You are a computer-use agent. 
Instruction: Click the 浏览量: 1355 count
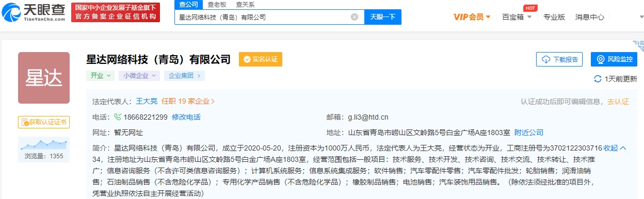[x=44, y=156]
